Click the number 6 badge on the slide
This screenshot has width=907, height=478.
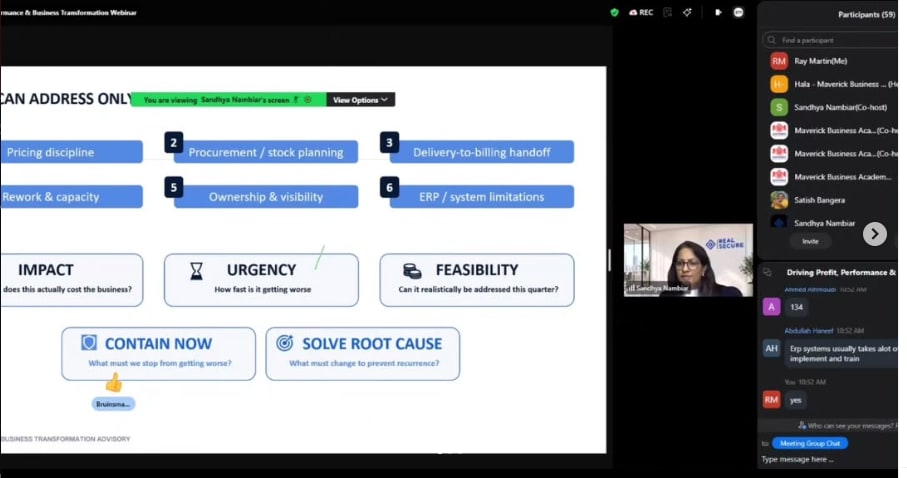(x=389, y=187)
